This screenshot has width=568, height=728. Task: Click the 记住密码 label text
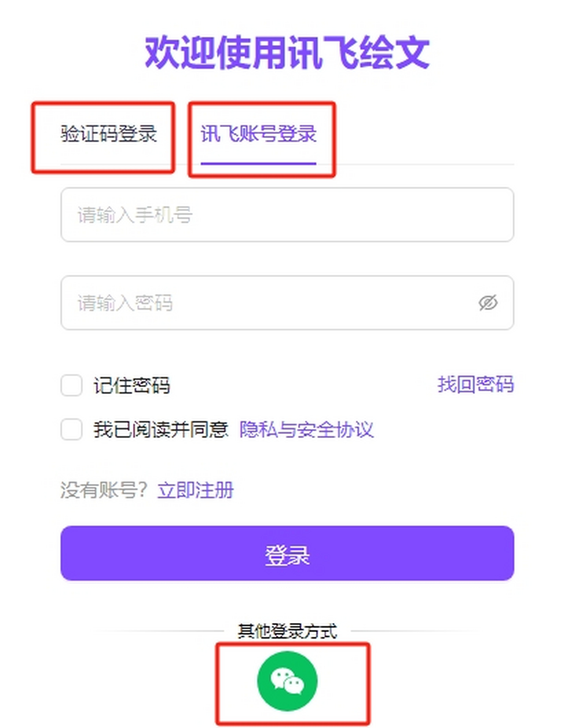click(132, 385)
